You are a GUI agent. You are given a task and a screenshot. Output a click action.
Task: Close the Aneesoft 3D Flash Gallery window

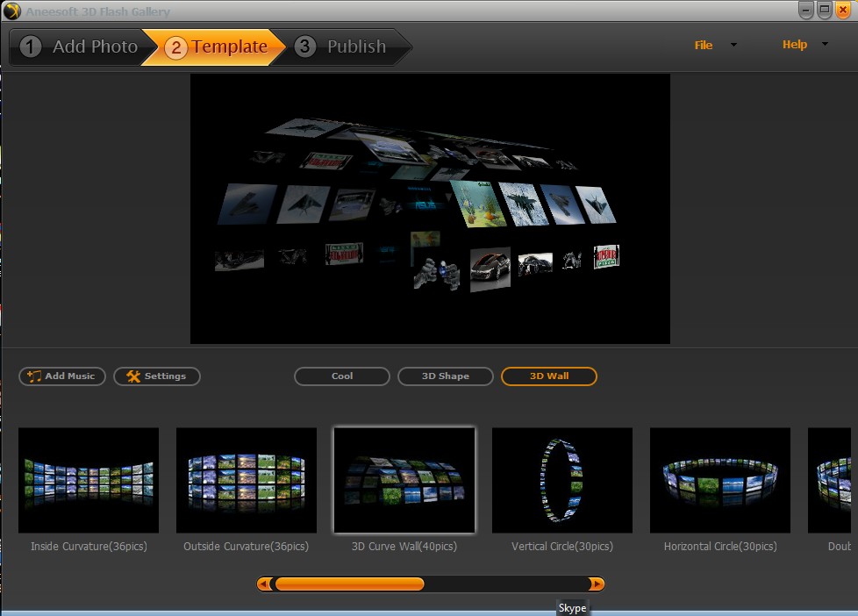coord(843,10)
